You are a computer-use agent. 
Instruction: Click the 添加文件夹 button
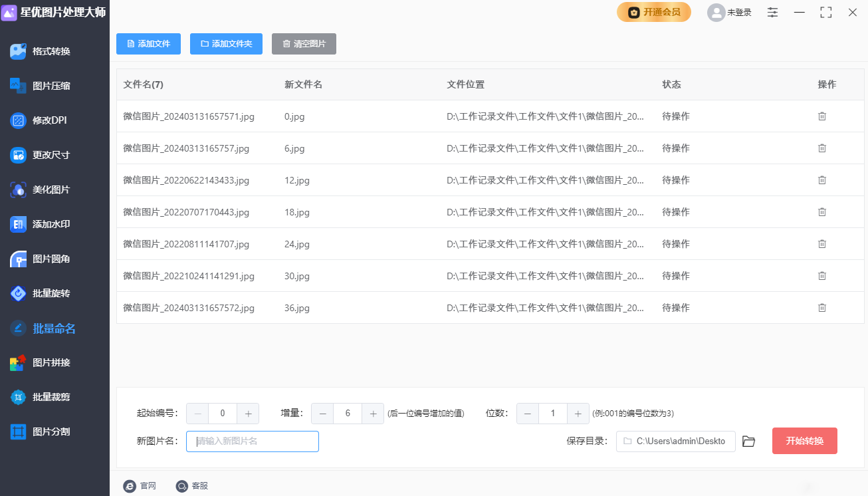226,44
